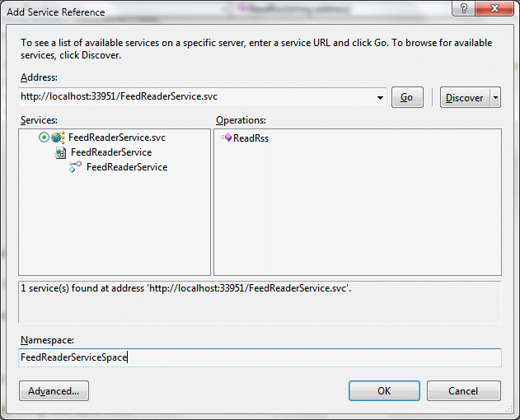Screen dimensions: 520x420
Task: Click the Operations: label
Action: pyautogui.click(x=241, y=120)
